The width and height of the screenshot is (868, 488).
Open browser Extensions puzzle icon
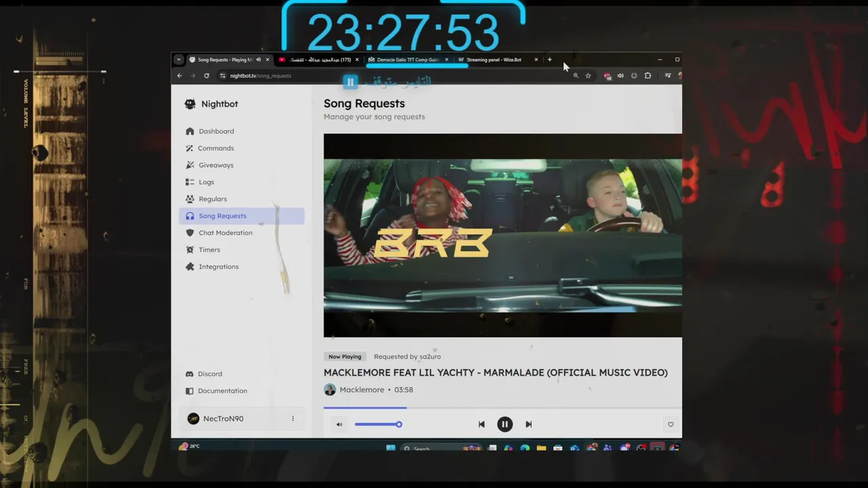tap(648, 75)
